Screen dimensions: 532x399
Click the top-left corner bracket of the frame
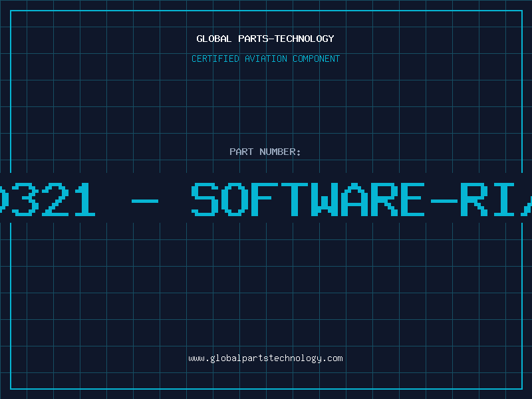point(12,12)
